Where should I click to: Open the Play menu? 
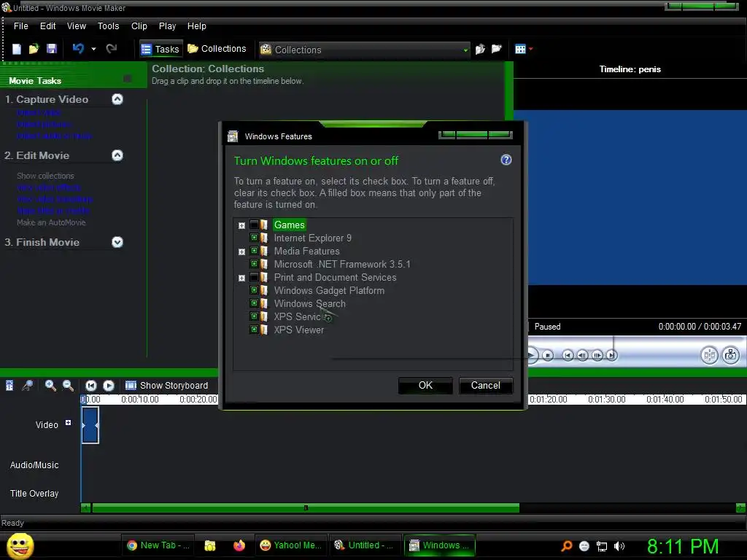[x=167, y=26]
